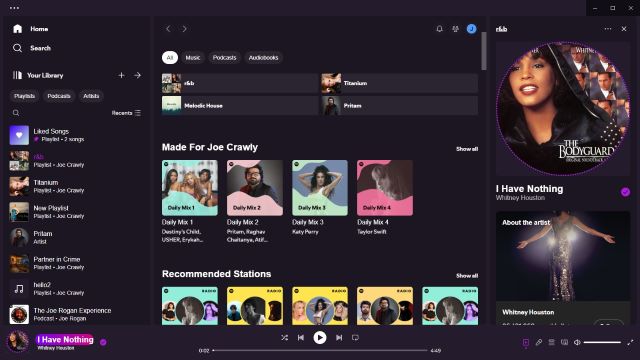This screenshot has width=640, height=360.
Task: Search within Your Library
Action: coord(16,113)
